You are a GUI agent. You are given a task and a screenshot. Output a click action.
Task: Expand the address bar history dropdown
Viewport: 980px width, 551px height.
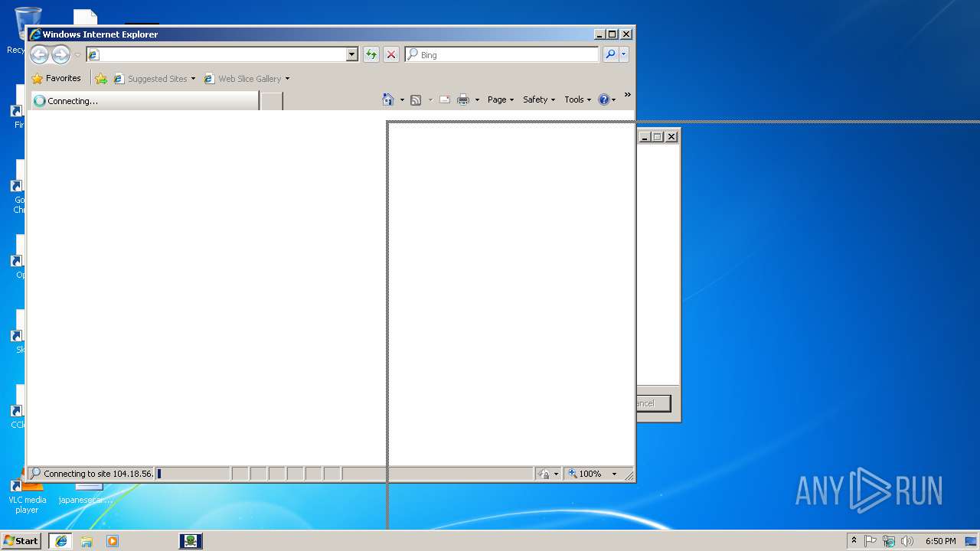pos(352,54)
